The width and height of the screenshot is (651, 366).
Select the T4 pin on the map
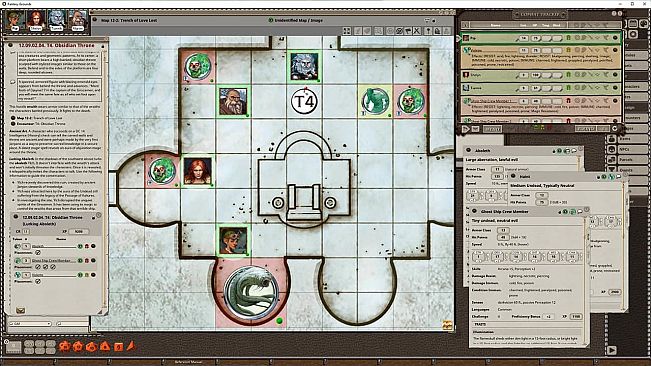304,101
